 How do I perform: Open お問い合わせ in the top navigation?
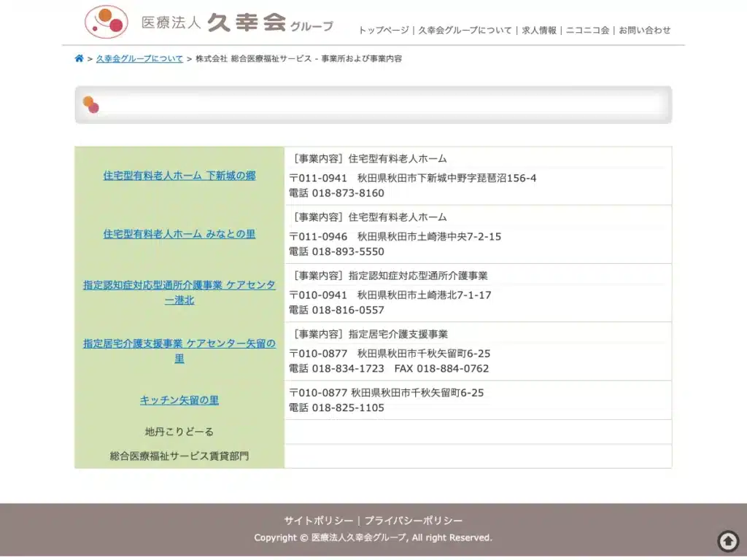645,31
